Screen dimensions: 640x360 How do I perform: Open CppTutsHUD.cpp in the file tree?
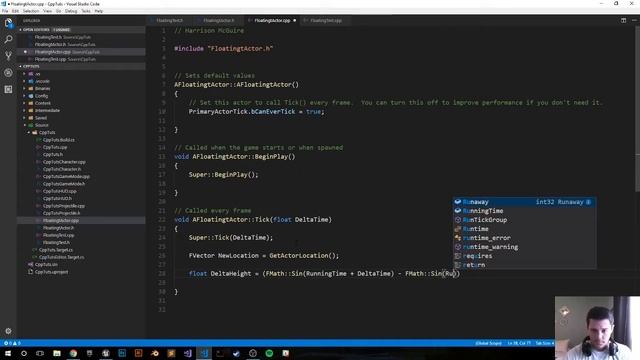60,191
